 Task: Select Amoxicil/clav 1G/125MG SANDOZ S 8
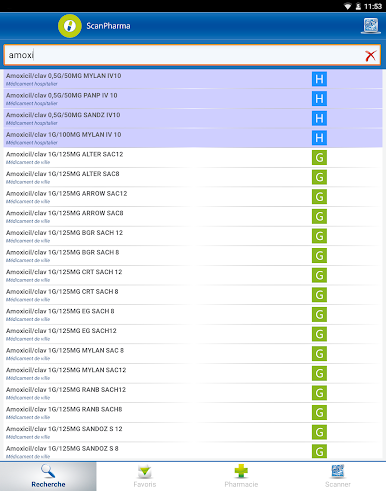click(193, 452)
